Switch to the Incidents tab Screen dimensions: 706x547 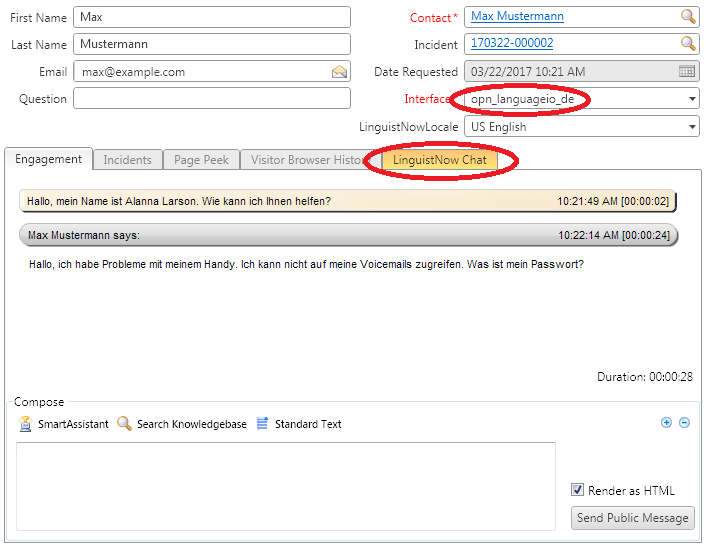pyautogui.click(x=128, y=160)
